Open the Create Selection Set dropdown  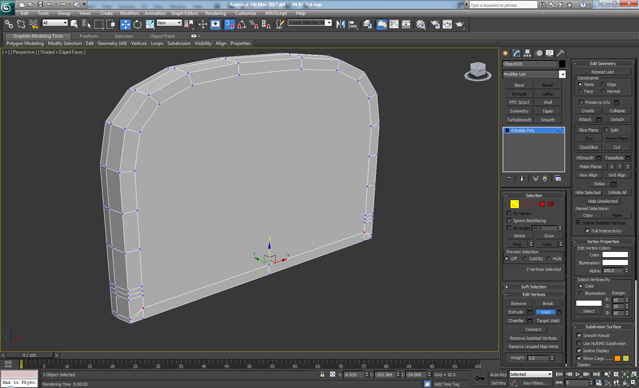click(310, 23)
